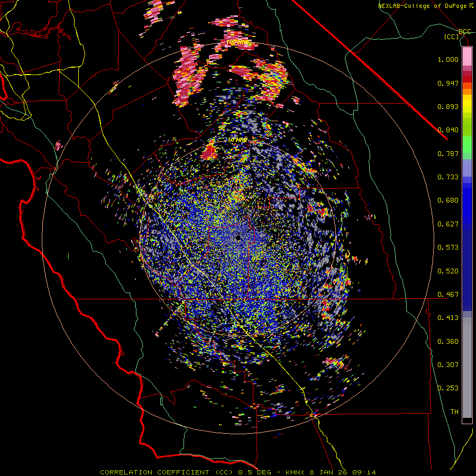The width and height of the screenshot is (476, 476).
Task: Click the 50 NMI range ring label
Action: 237,140
